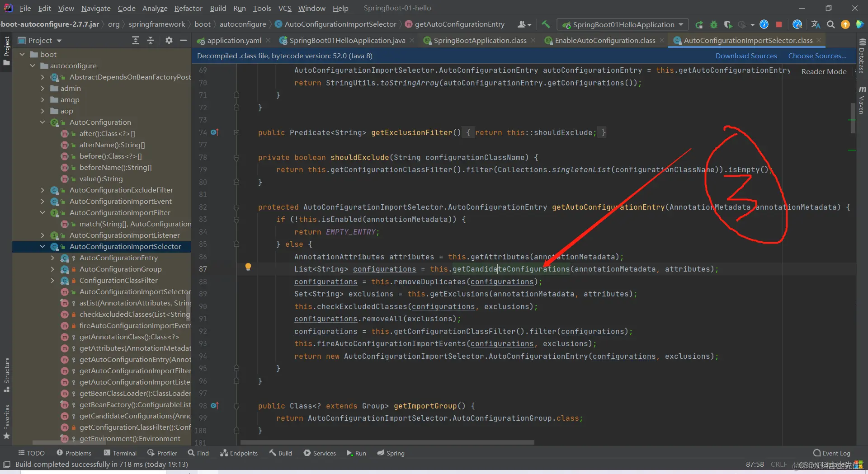This screenshot has height=474, width=868.
Task: Open the SpringBoot01HelloApplication run configuration dropdown
Action: pyautogui.click(x=623, y=24)
